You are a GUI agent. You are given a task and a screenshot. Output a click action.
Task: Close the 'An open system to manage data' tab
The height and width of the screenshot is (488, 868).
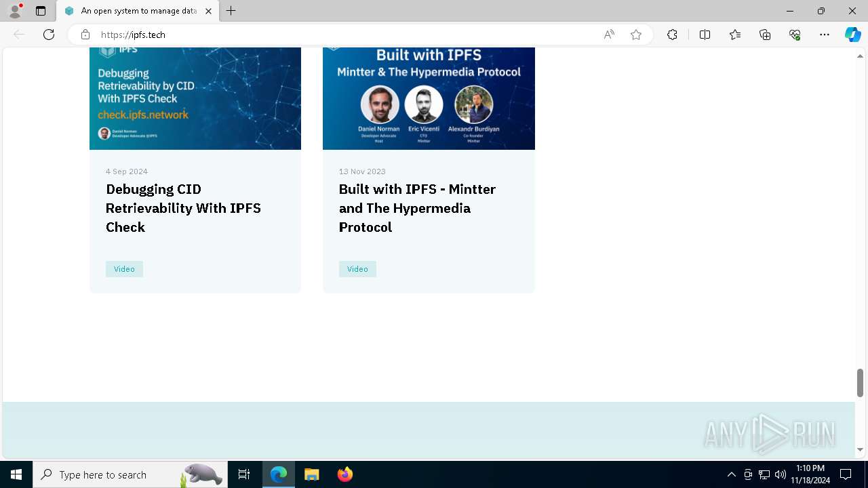208,11
